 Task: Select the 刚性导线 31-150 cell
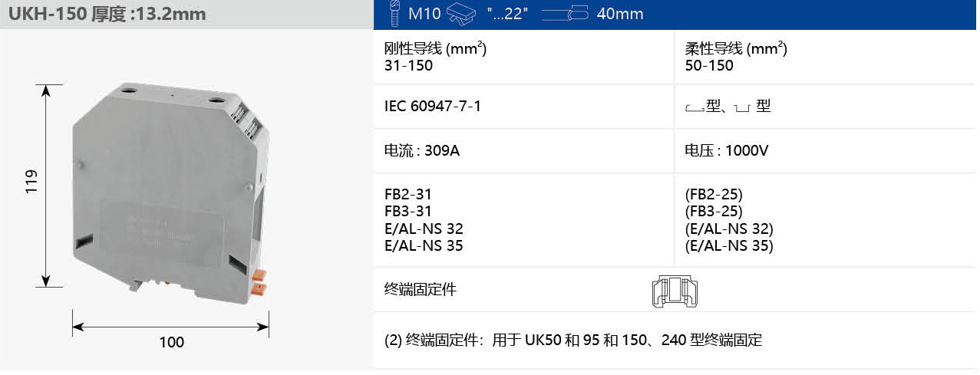coord(435,57)
